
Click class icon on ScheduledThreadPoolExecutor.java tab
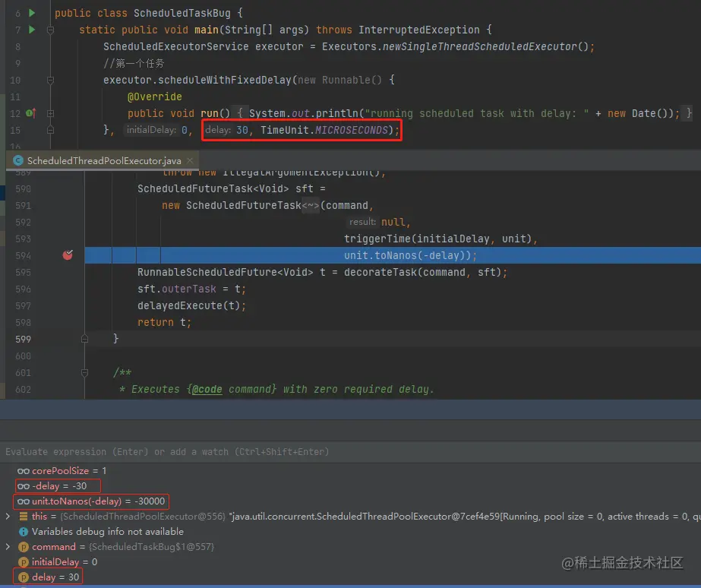click(x=18, y=160)
